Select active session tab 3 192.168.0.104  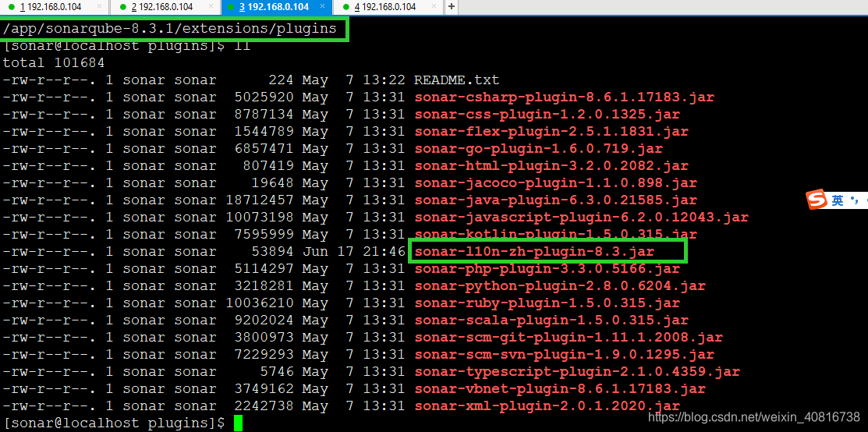[276, 7]
